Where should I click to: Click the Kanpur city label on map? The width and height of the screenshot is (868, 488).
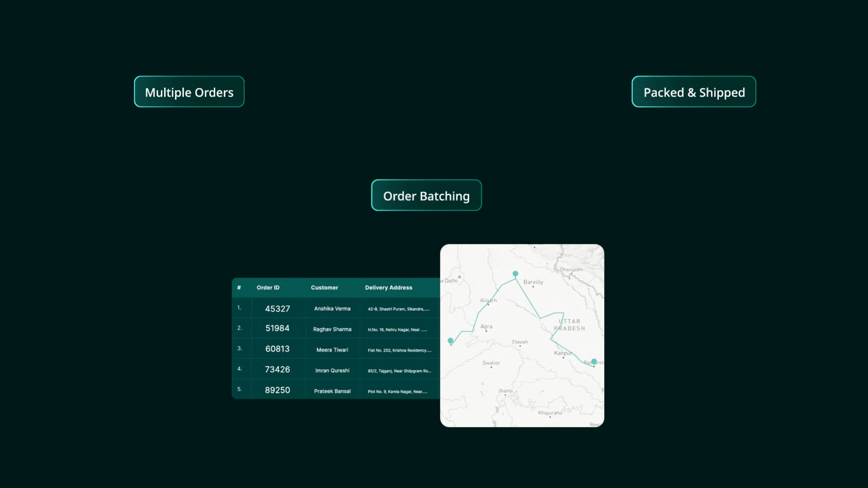pos(563,353)
